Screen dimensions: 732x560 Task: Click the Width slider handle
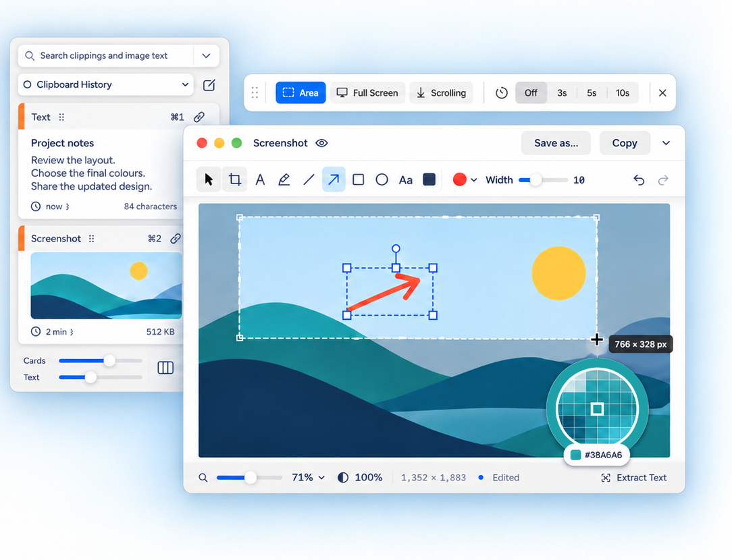tap(535, 180)
